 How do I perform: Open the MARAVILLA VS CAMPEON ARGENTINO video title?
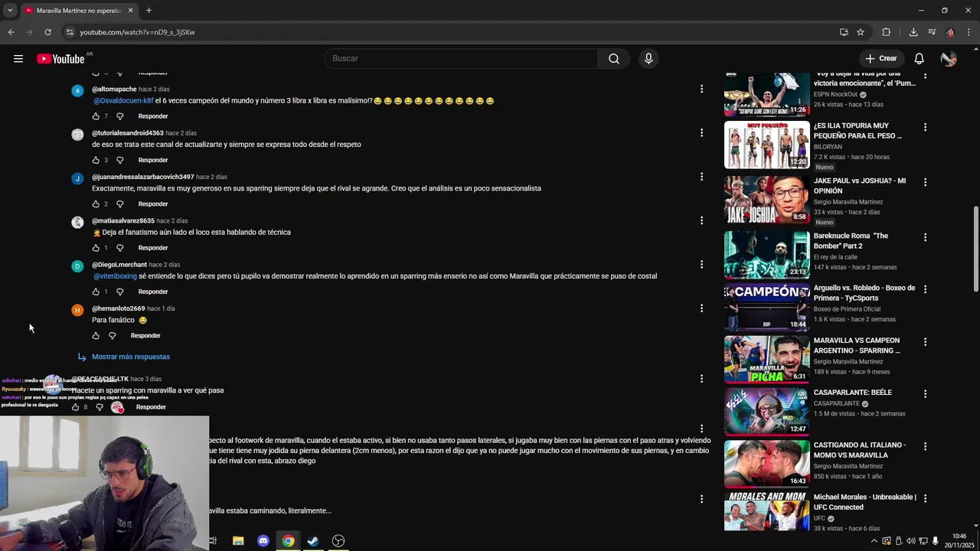coord(857,345)
